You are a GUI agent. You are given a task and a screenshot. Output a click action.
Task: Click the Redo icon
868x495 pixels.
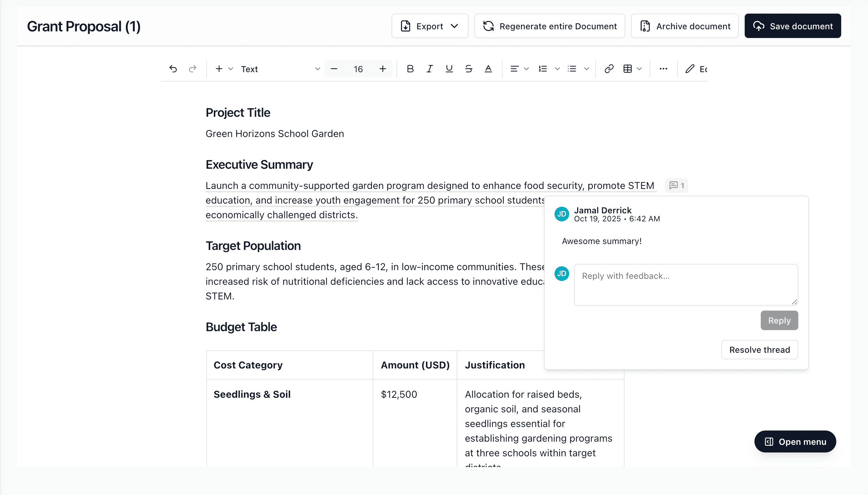[192, 69]
